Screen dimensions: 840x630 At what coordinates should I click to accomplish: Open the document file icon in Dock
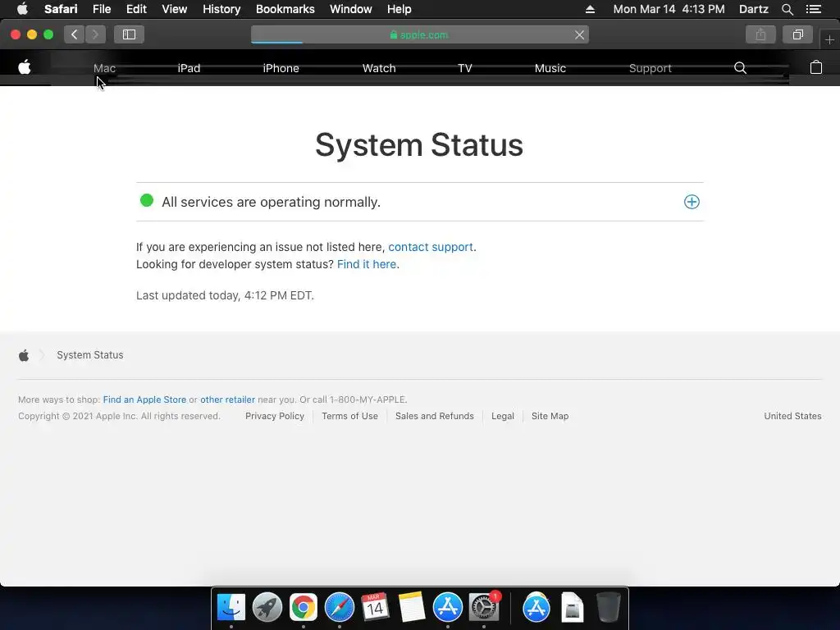(572, 608)
